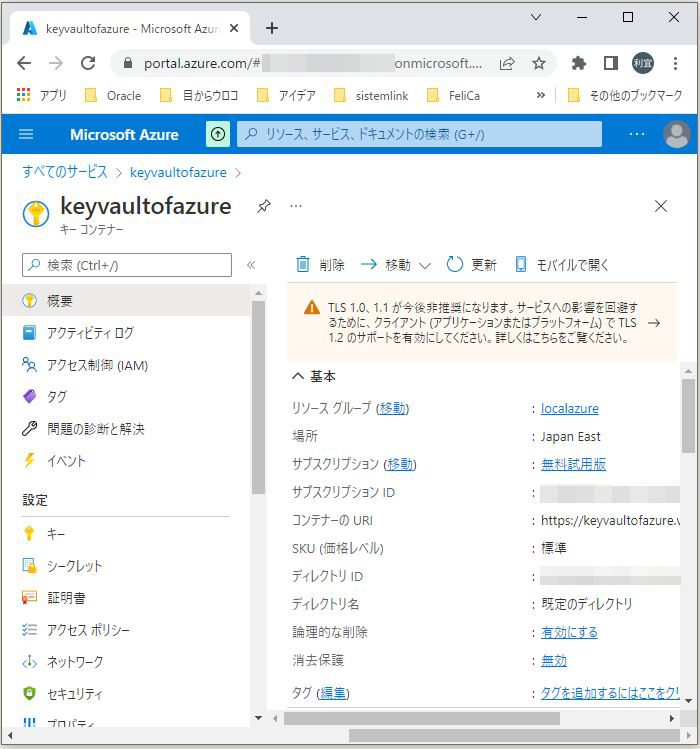Expand hidden bookmarks with double arrow
Image resolution: width=700 pixels, height=749 pixels.
click(540, 96)
